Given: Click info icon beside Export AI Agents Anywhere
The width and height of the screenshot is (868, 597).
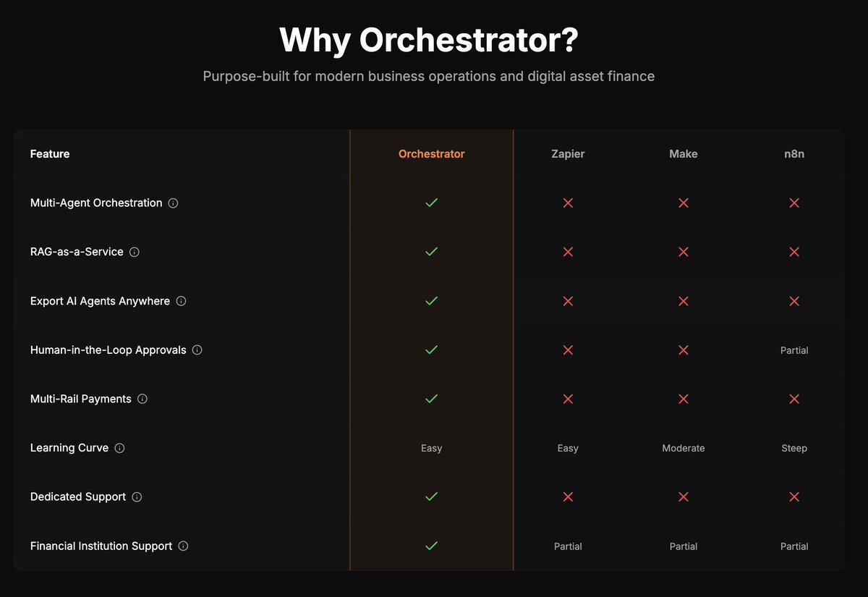Looking at the screenshot, I should coord(181,301).
